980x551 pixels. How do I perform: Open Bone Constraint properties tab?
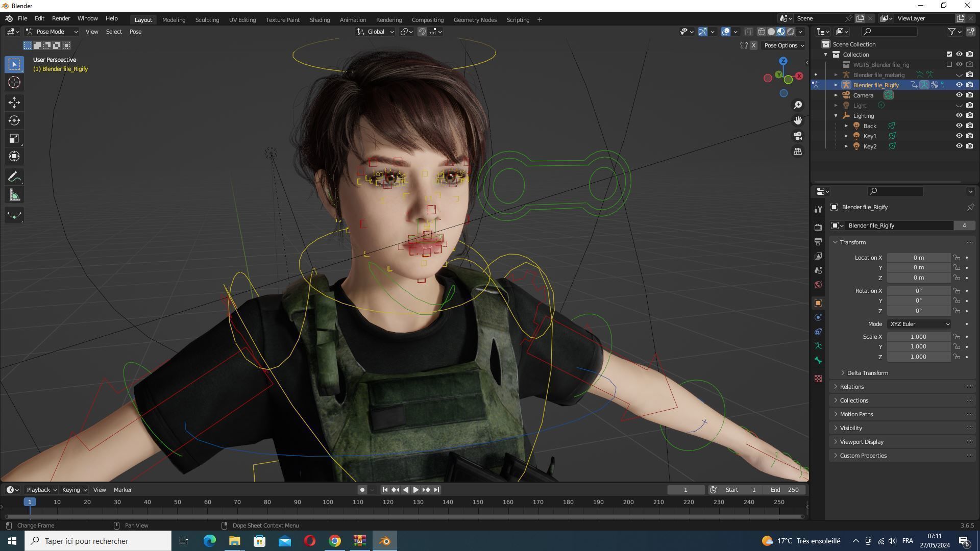[x=818, y=332]
